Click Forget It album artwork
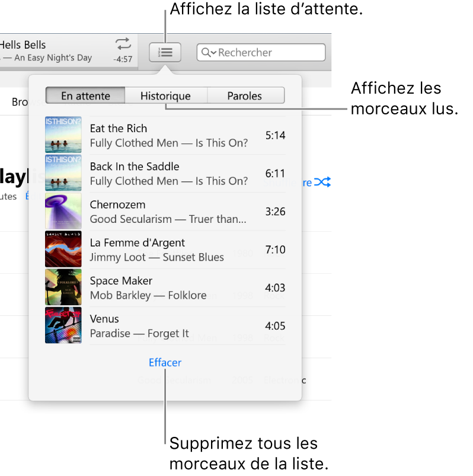This screenshot has height=476, width=473. tap(63, 325)
